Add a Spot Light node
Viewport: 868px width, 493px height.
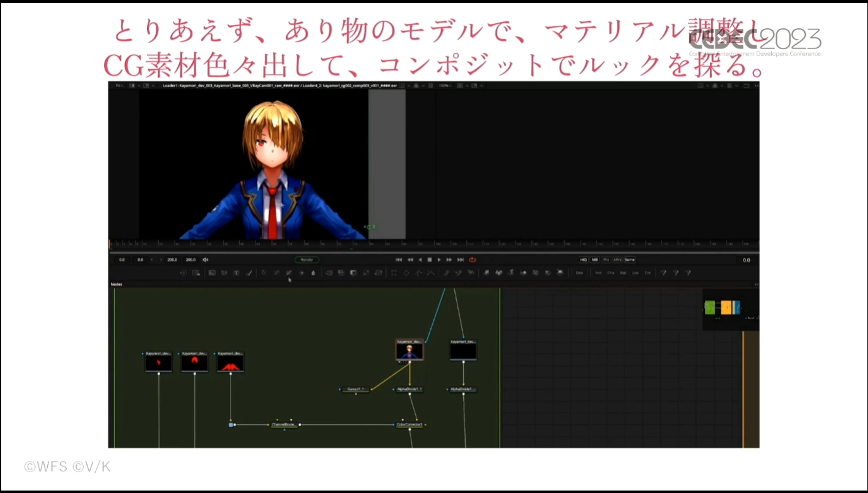point(548,273)
